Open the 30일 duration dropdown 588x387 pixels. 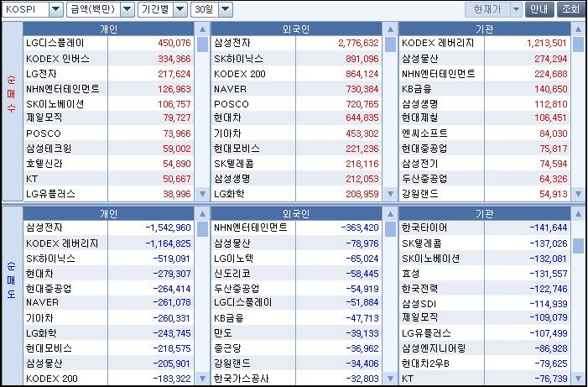pos(226,9)
